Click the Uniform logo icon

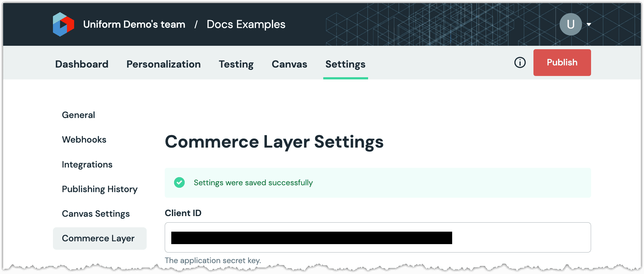(64, 24)
